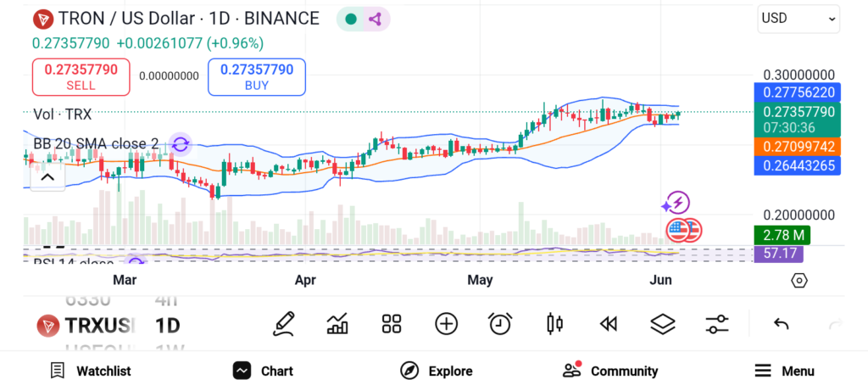Tap the orange SMA price label 0.27099742
The height and width of the screenshot is (391, 868).
click(x=797, y=147)
